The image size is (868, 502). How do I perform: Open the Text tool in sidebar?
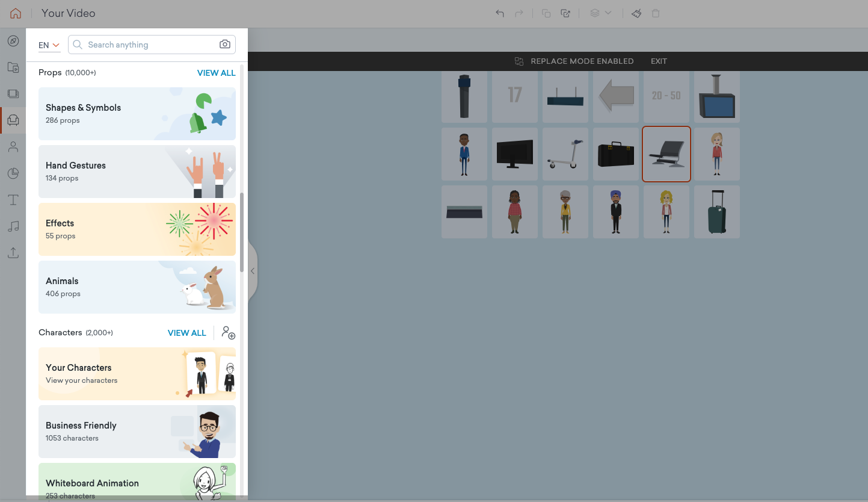[x=13, y=200]
